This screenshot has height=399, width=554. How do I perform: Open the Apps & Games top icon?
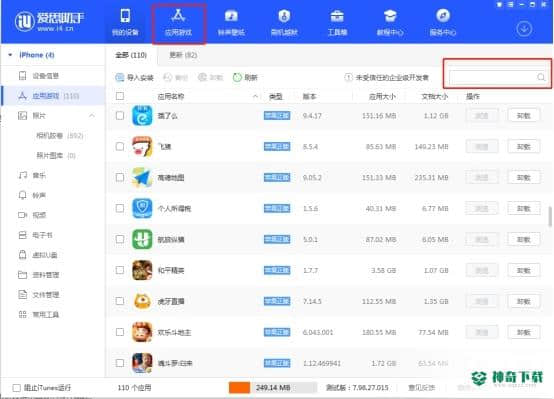coord(178,16)
